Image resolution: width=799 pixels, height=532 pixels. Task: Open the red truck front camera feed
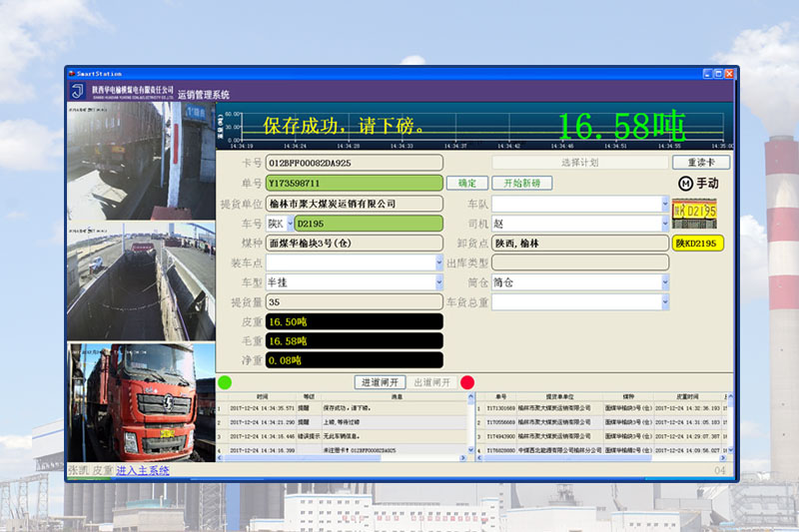[141, 402]
